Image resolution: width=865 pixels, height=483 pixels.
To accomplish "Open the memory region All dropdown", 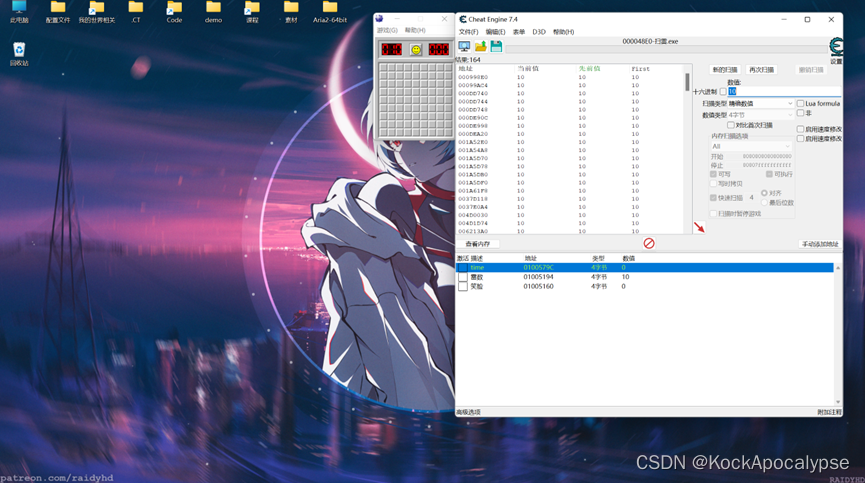I will (x=751, y=146).
